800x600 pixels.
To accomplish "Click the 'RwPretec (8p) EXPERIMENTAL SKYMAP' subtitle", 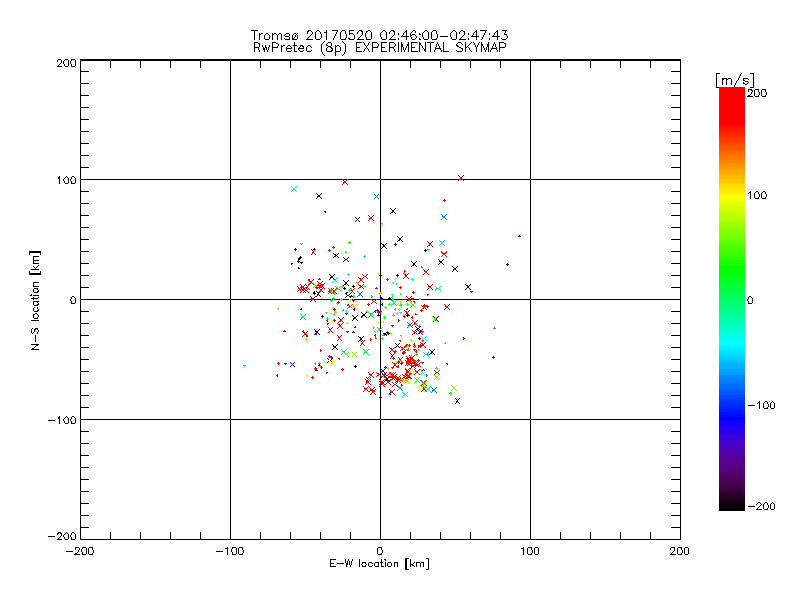I will click(380, 48).
